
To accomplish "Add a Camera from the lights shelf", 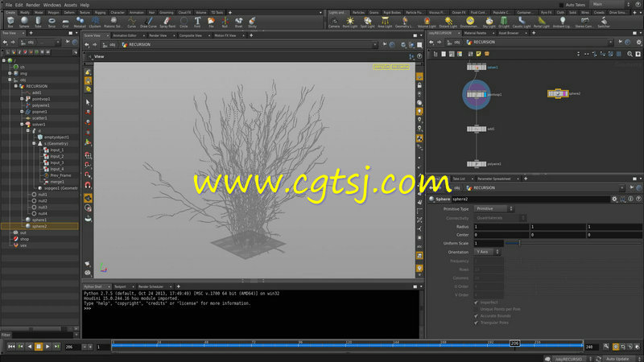I will 334,22.
